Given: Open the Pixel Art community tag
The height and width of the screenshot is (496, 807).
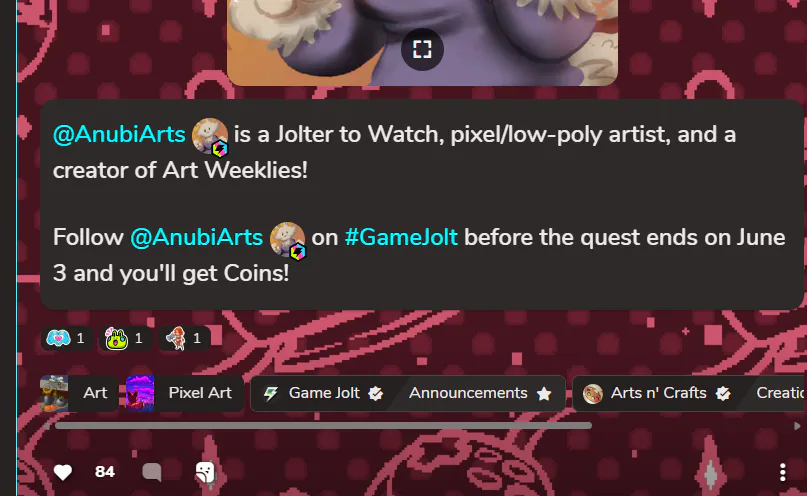Looking at the screenshot, I should (185, 393).
